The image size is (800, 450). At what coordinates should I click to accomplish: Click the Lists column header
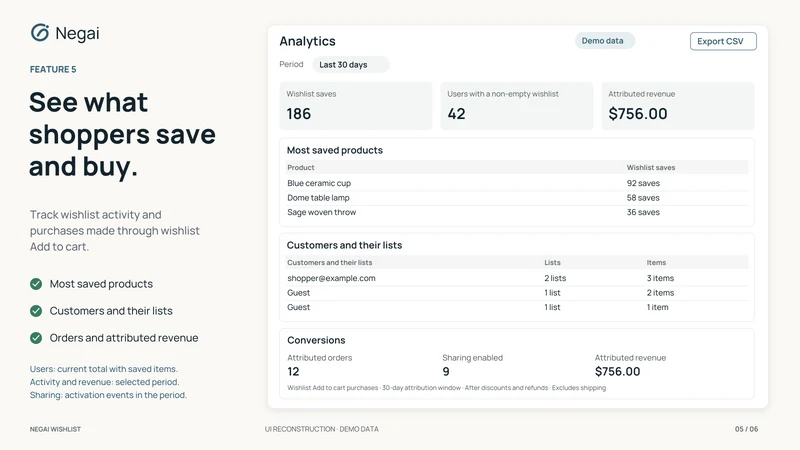pyautogui.click(x=552, y=262)
